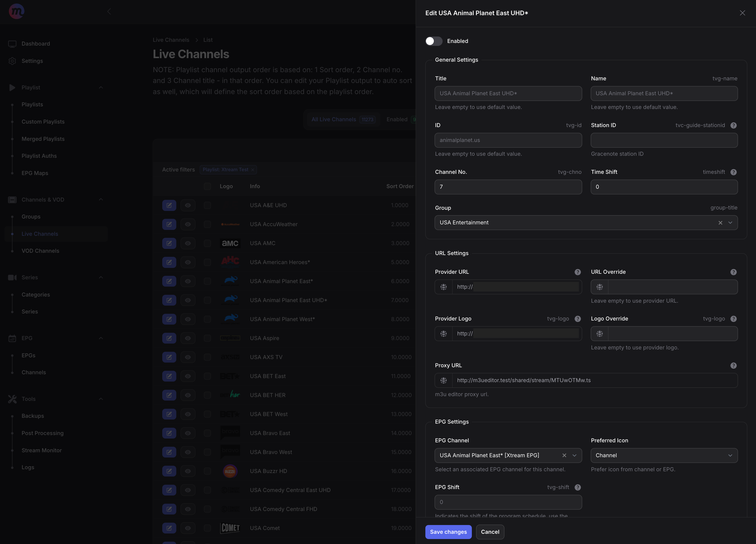Open the Dashboard from the sidebar

tap(36, 43)
